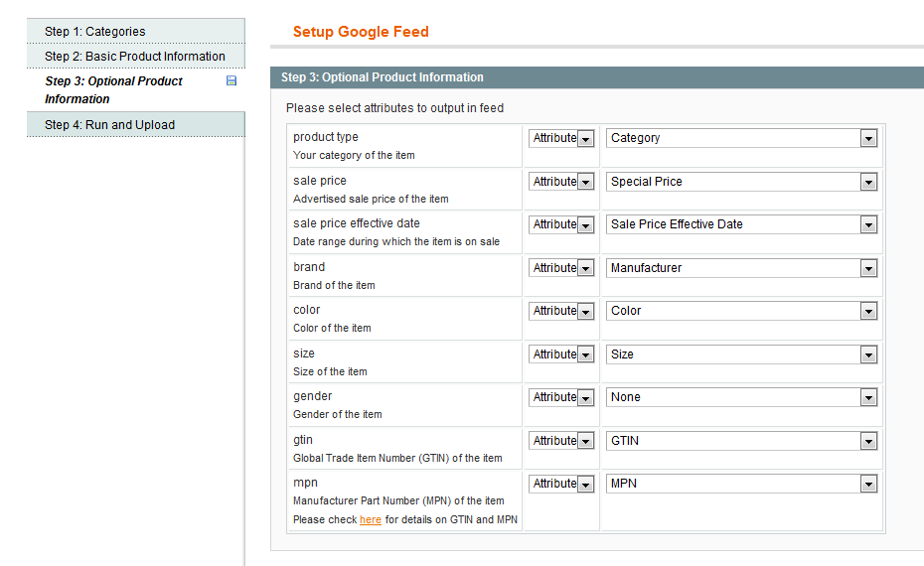Click the Step 3 Optional Product Information header
The image size is (924, 566).
383,77
